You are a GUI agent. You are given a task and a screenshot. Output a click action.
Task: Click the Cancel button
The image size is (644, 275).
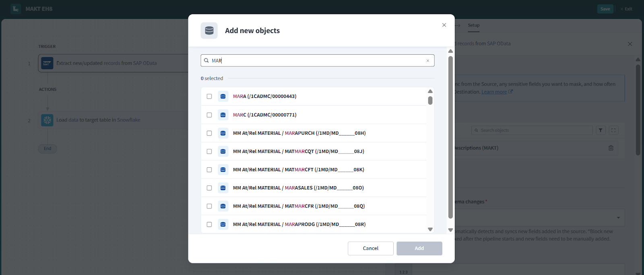(371, 248)
